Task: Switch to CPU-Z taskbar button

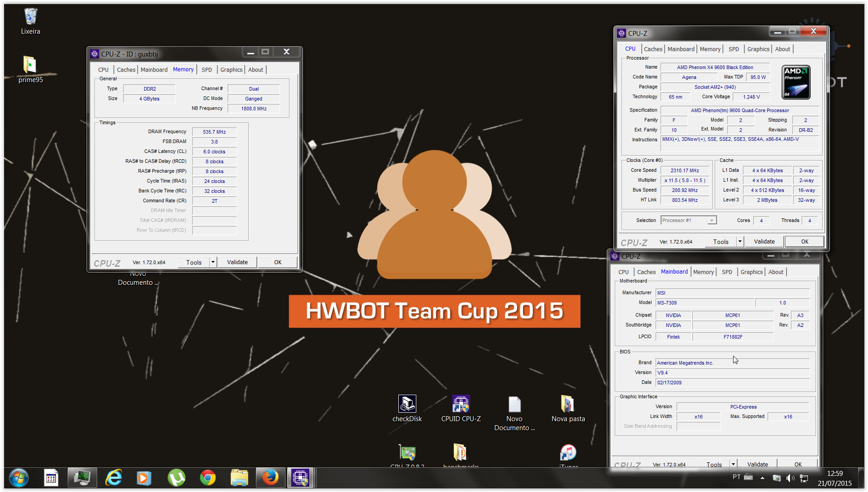Action: coord(301,478)
